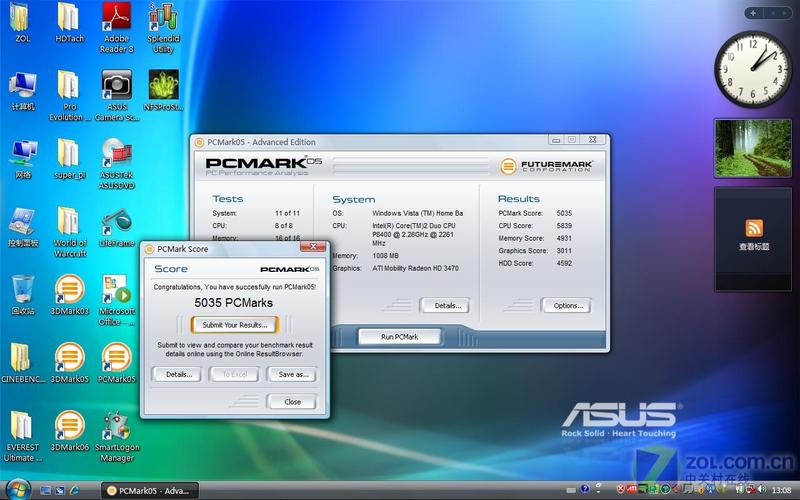Open the Recycle Bin (回收站)
The height and width of the screenshot is (500, 800).
coord(23,295)
